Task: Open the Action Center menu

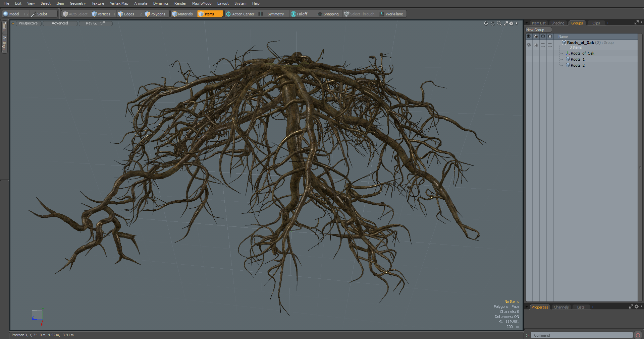Action: (x=240, y=14)
